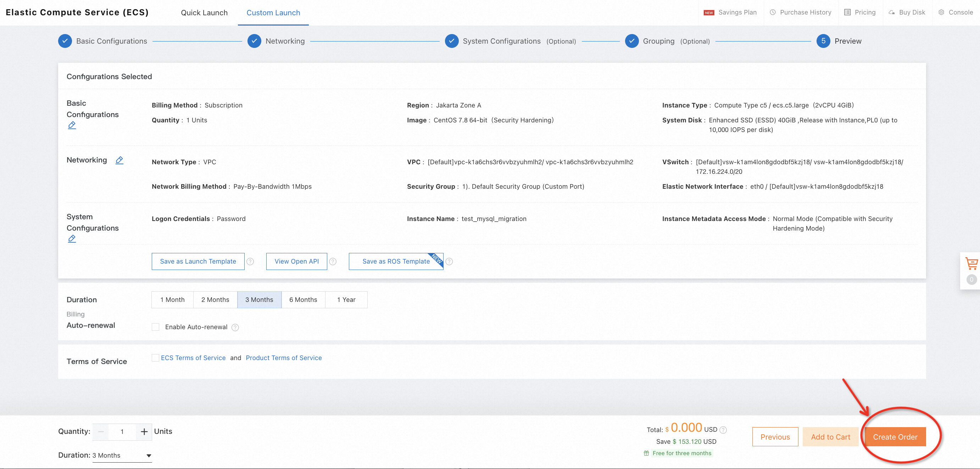Click the Elastic Compute Service (ECS) title

coord(77,12)
